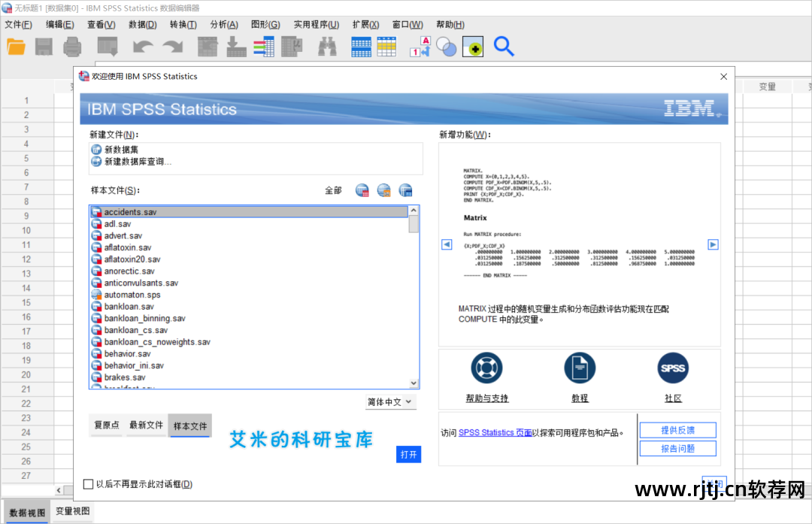Open the SPSS Statistics 页面 link
Image resolution: width=812 pixels, height=524 pixels.
[x=495, y=433]
